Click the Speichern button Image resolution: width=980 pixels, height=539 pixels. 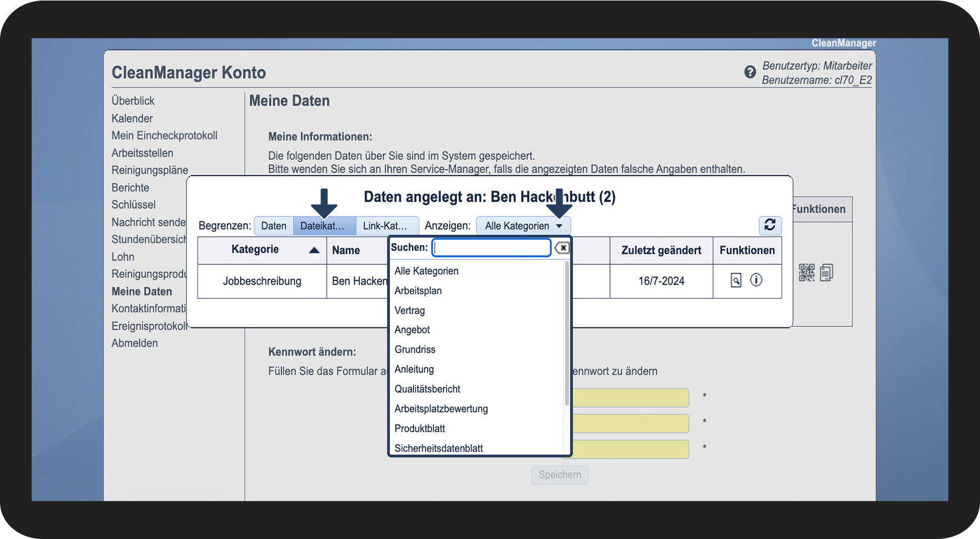(x=560, y=475)
